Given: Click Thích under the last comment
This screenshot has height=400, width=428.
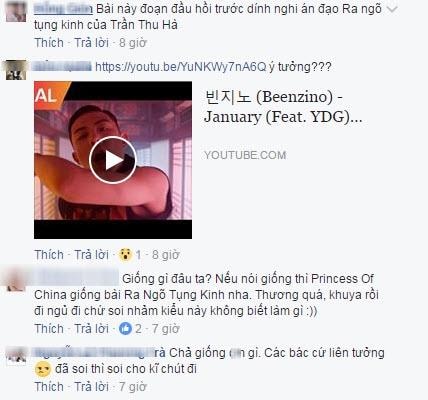Looking at the screenshot, I should tap(49, 387).
